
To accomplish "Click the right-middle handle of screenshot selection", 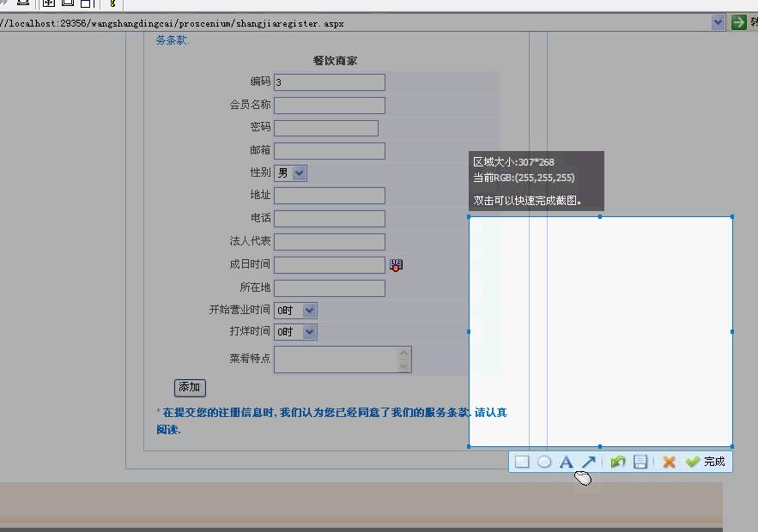I will tap(732, 332).
